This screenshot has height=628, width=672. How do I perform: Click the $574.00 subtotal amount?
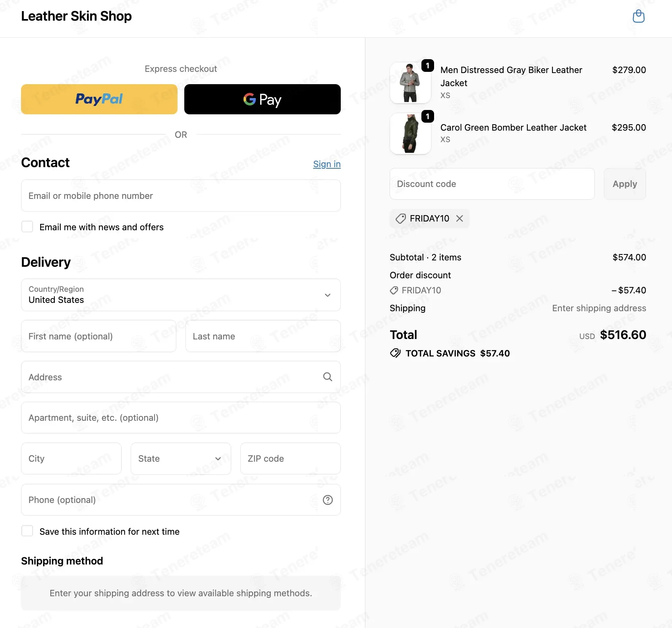click(629, 257)
